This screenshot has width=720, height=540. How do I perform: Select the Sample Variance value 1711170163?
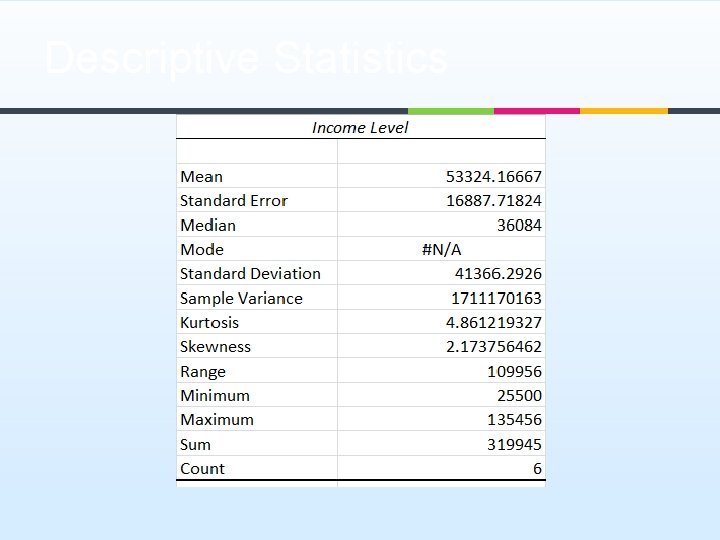[496, 298]
